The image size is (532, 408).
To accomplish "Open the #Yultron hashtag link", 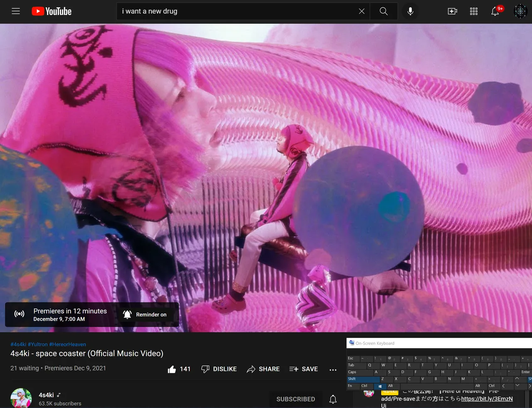I will pos(38,344).
